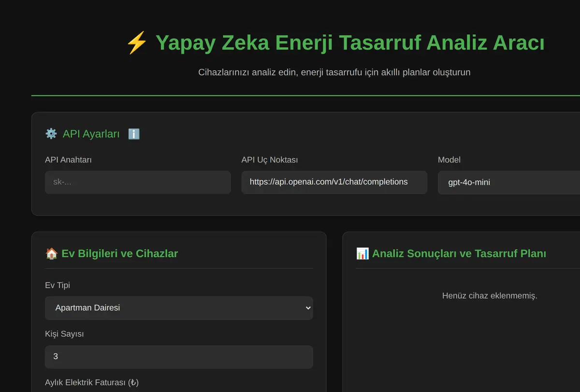The width and height of the screenshot is (580, 392).
Task: Click the 'API Anahtarı' label
Action: (68, 160)
